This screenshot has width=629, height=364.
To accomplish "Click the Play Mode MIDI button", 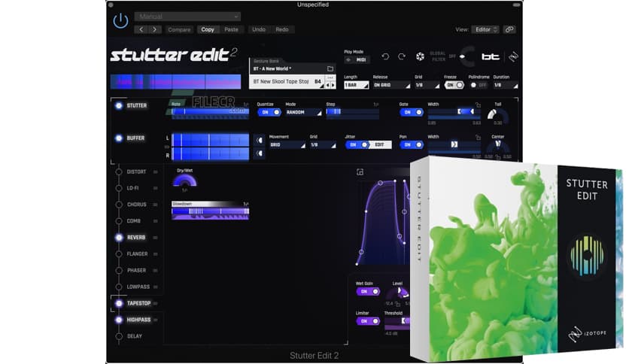I will [357, 59].
